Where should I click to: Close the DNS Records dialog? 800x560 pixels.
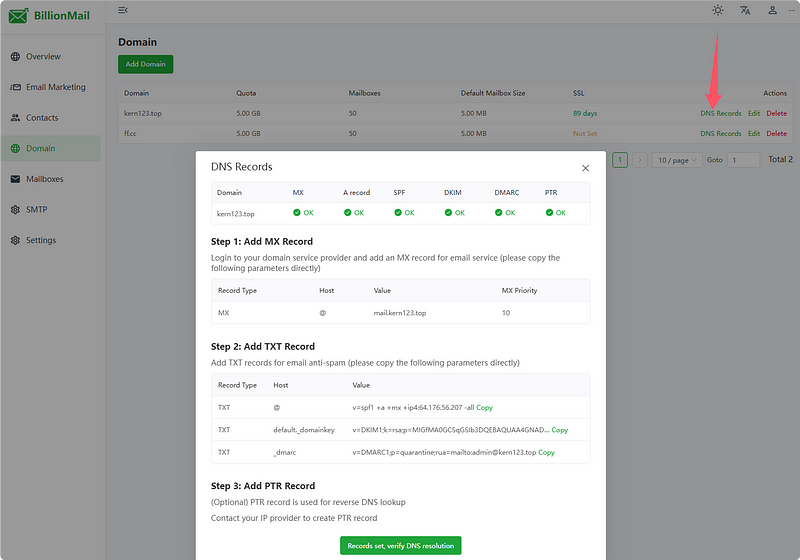point(585,168)
